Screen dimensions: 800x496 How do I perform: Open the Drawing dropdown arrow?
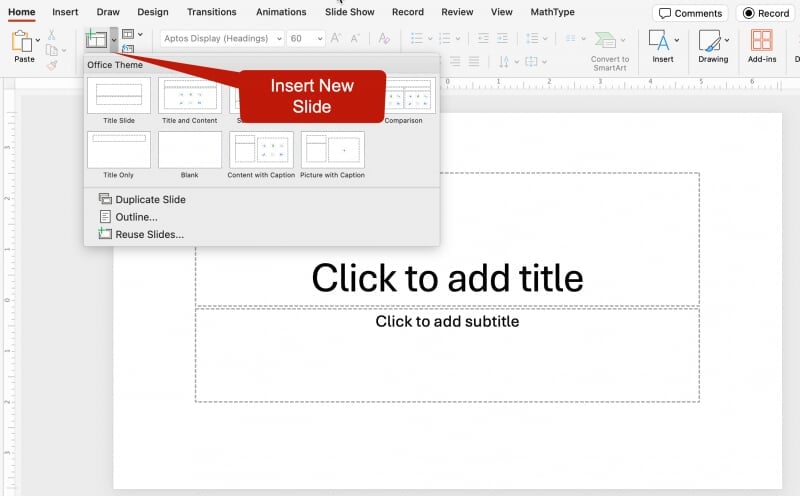point(727,40)
